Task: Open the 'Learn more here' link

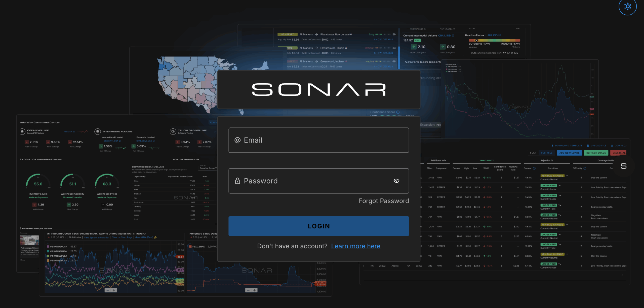Action: [355, 246]
